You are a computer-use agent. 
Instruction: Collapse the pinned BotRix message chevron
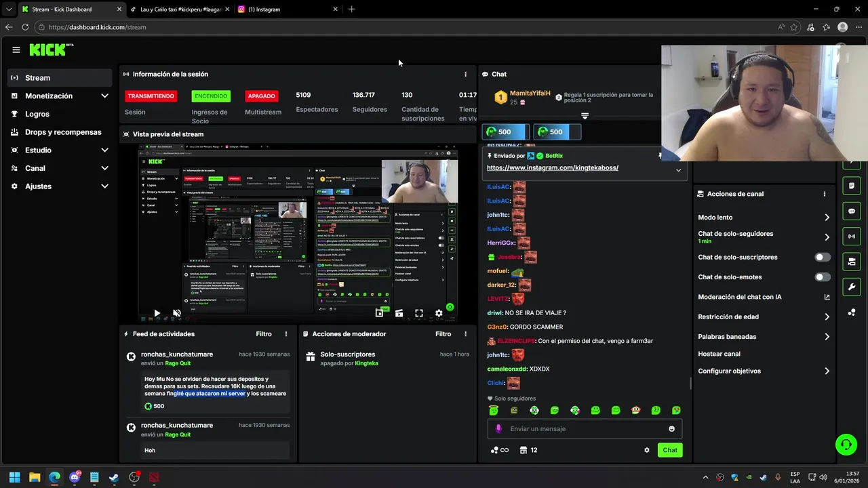[x=678, y=170]
